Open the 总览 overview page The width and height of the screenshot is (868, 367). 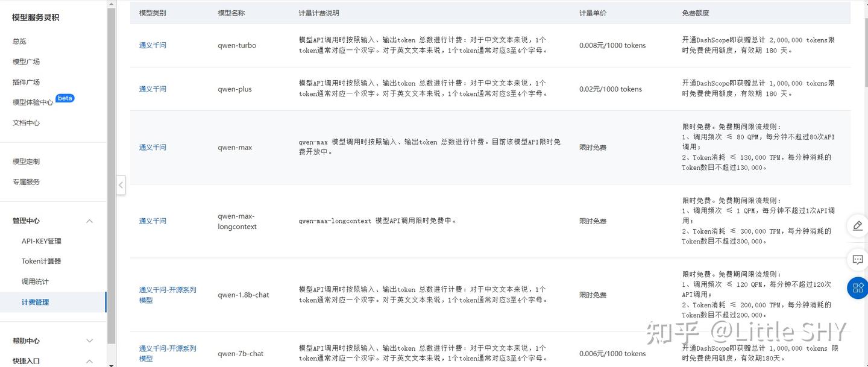[x=19, y=41]
